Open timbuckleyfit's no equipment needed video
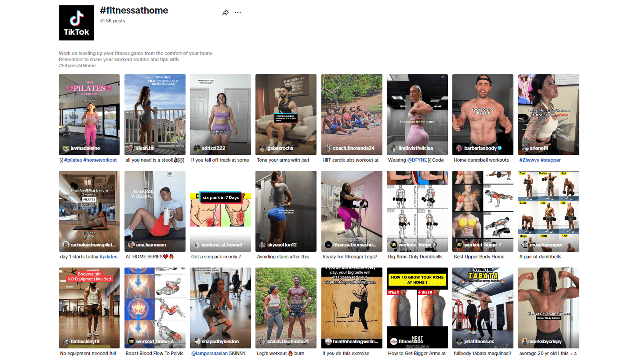This screenshot has height=362, width=644. [x=89, y=308]
